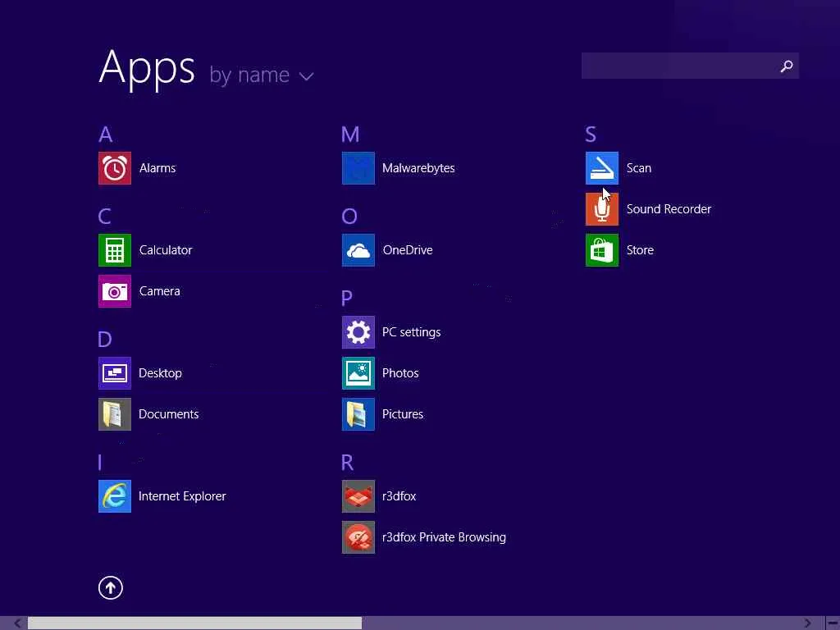Image resolution: width=840 pixels, height=630 pixels.
Task: Click the Desktop tile icon
Action: coord(115,373)
